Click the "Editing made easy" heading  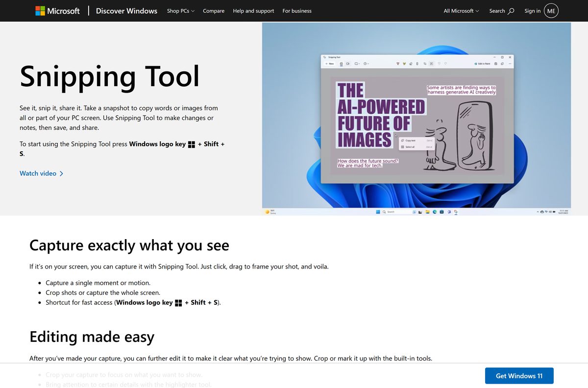[92, 337]
